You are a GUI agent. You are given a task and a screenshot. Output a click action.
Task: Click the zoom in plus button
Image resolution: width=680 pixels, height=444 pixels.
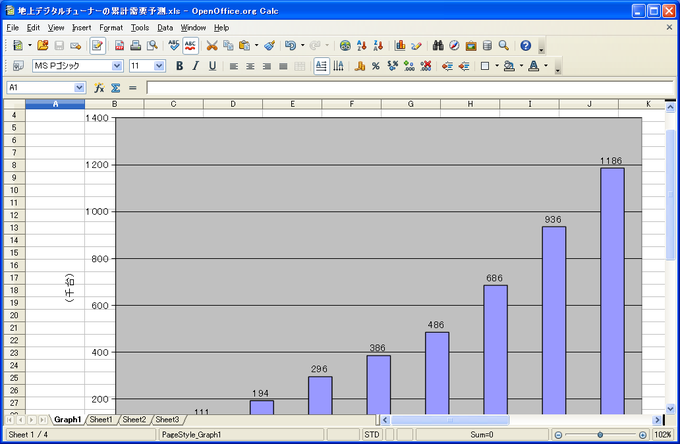click(x=643, y=434)
